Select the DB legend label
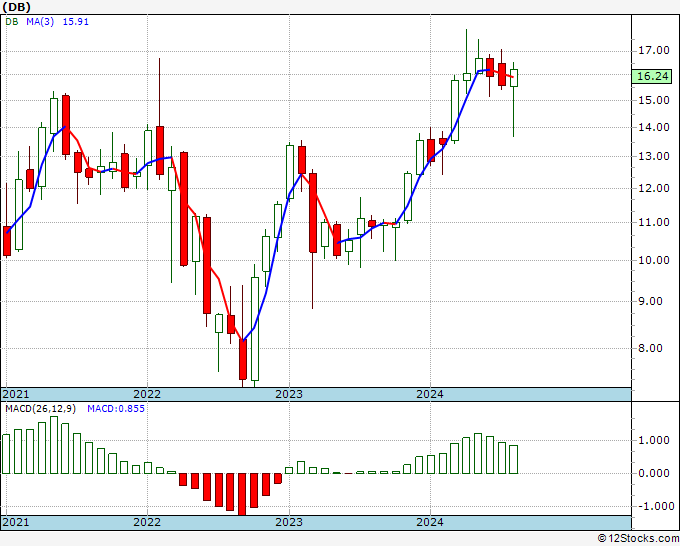The image size is (680, 546). (12, 22)
